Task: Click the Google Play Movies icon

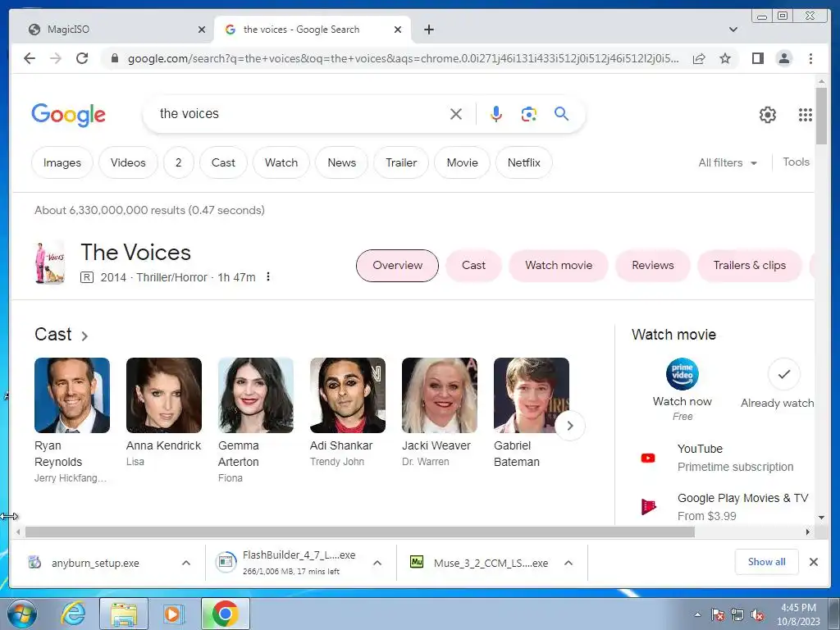Action: click(x=648, y=506)
